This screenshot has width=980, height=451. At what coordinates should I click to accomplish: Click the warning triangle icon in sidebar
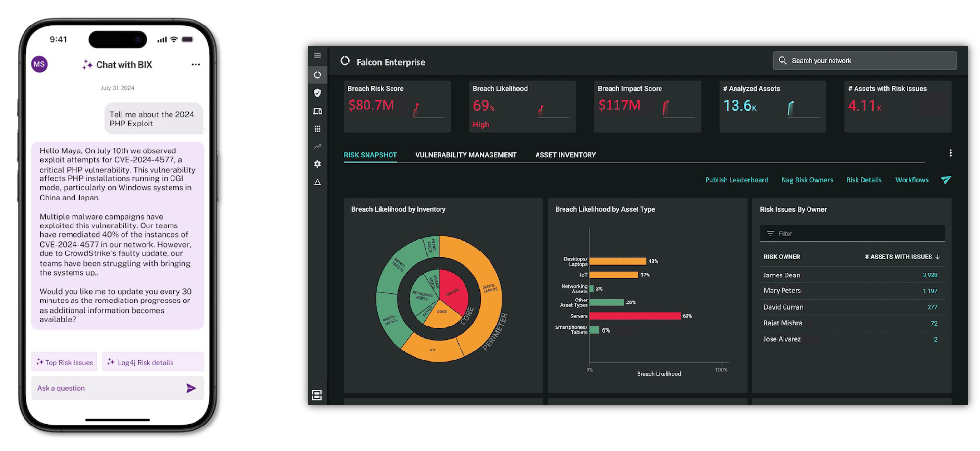coord(318,182)
